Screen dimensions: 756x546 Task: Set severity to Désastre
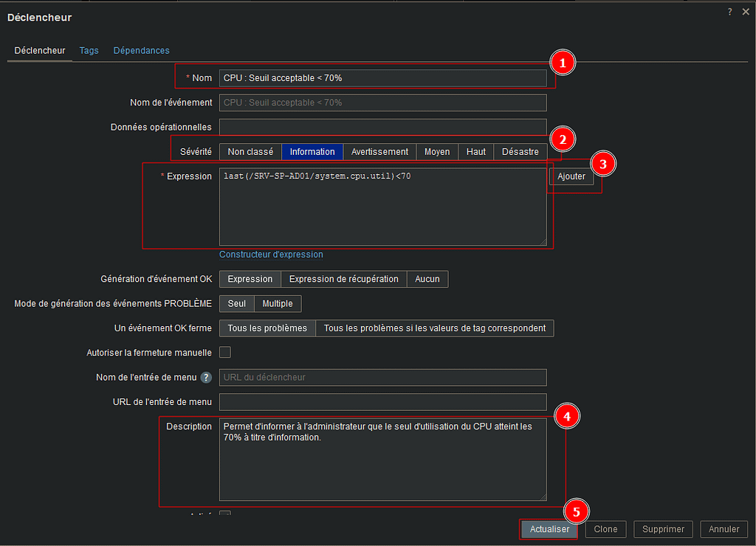520,152
